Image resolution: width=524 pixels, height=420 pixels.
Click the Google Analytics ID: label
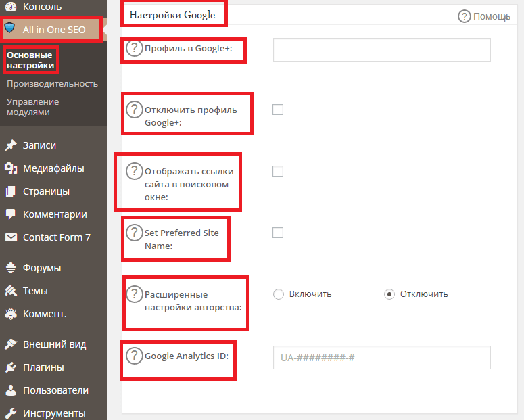click(x=187, y=356)
